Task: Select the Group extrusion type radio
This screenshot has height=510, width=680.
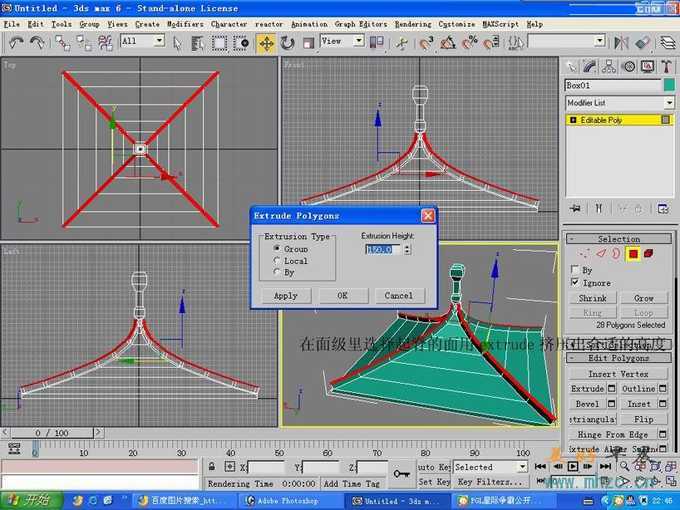Action: 276,248
